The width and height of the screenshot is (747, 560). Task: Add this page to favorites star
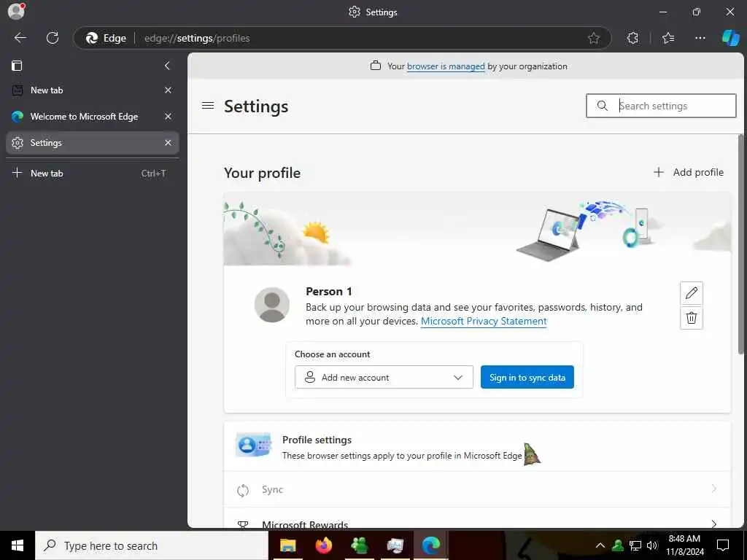pos(594,38)
